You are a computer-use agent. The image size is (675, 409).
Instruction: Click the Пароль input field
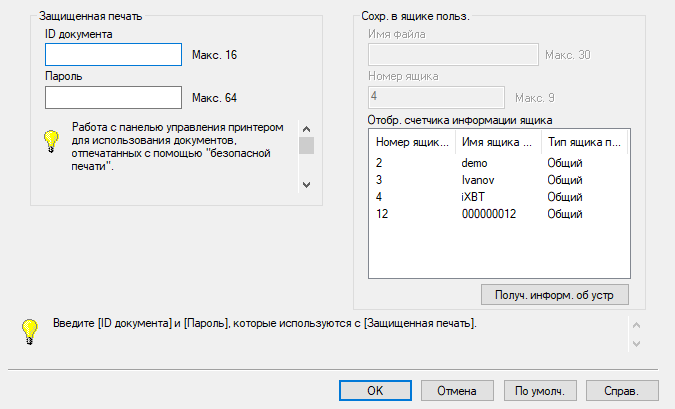[x=112, y=97]
